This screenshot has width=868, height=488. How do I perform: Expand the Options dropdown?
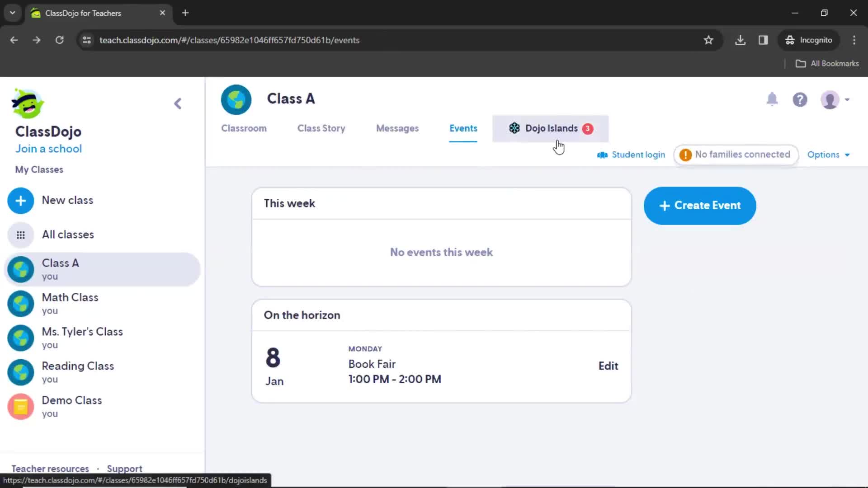click(x=828, y=155)
